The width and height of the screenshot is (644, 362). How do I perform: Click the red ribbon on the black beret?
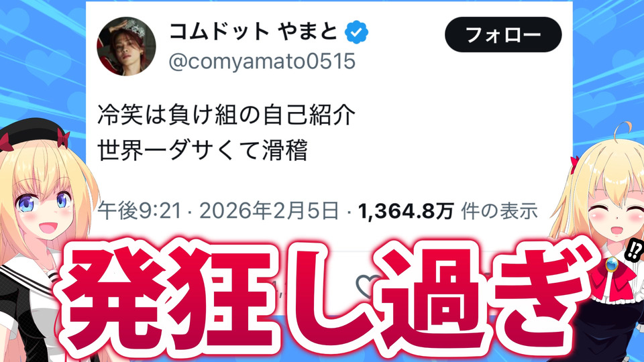pyautogui.click(x=63, y=138)
